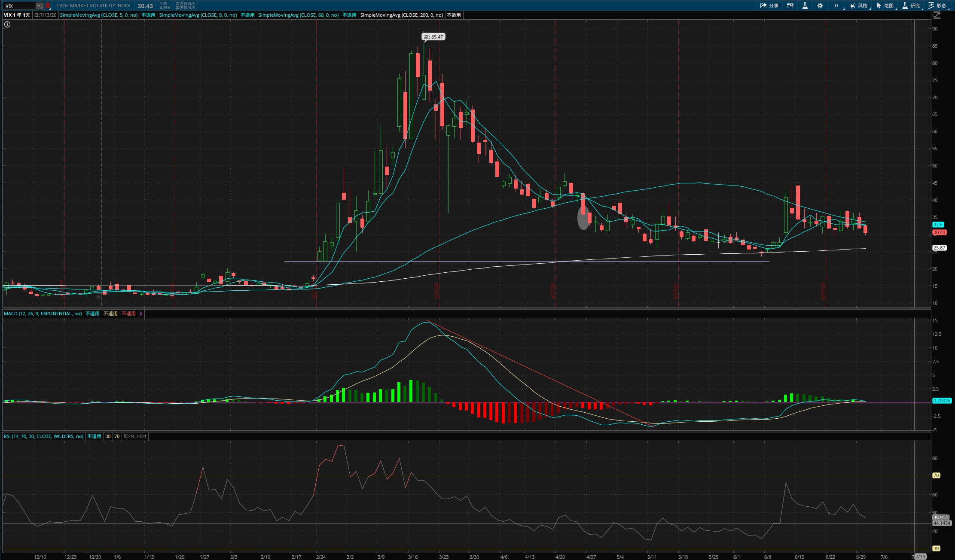Click the VIX 1 年 1天 chart label
The width and height of the screenshot is (955, 560).
[x=17, y=15]
